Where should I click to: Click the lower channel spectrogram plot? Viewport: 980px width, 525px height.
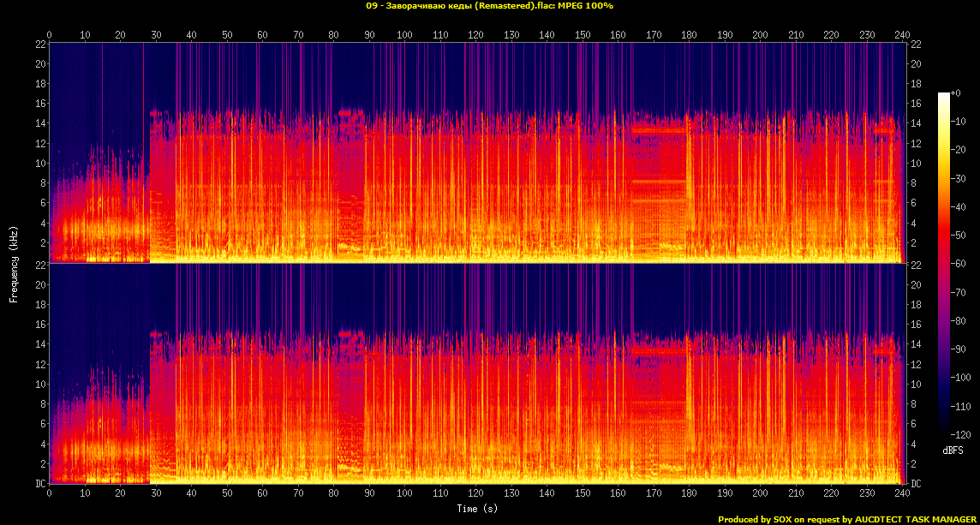tap(477, 374)
